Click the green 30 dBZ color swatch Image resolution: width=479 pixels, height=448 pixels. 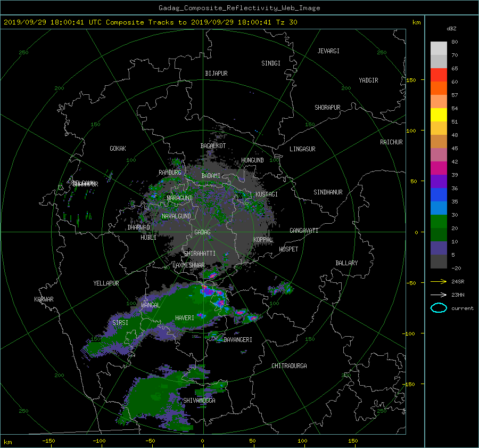(x=439, y=221)
